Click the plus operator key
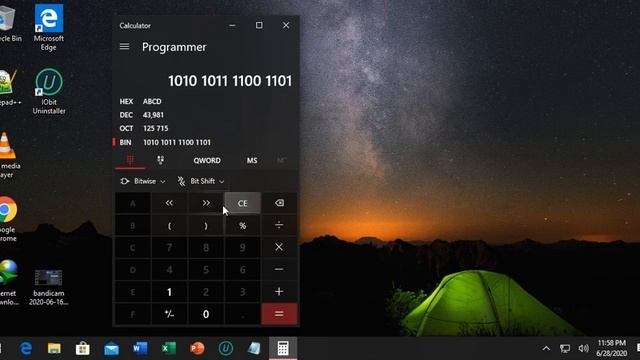640x360 pixels. click(x=279, y=291)
